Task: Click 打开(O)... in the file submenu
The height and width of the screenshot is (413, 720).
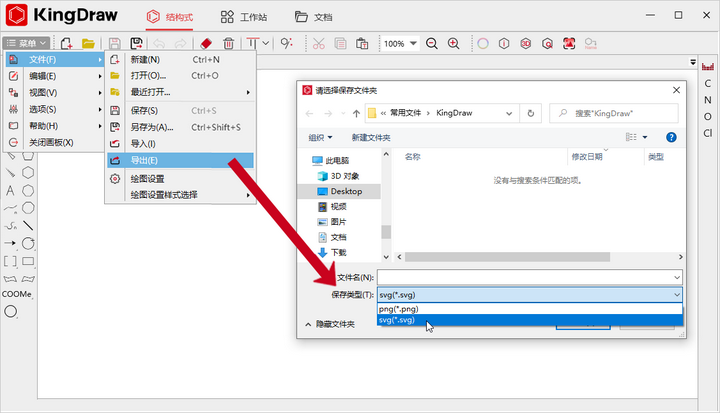Action: click(180, 76)
